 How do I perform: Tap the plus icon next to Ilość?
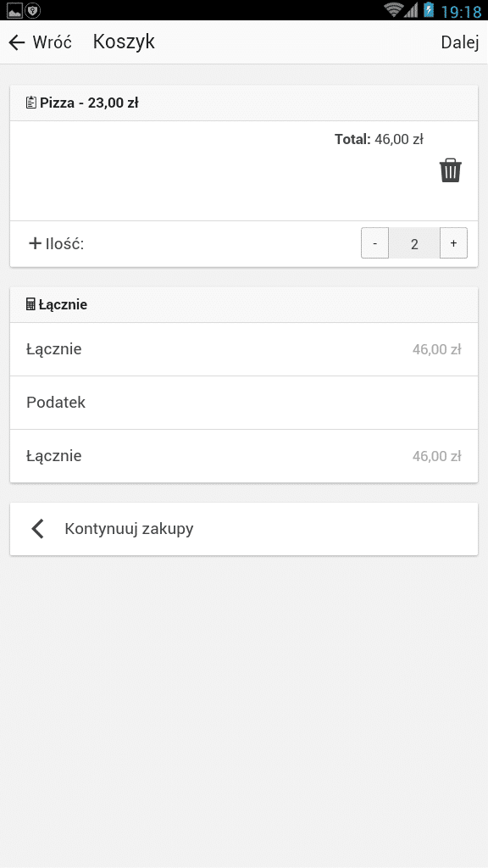pyautogui.click(x=35, y=243)
